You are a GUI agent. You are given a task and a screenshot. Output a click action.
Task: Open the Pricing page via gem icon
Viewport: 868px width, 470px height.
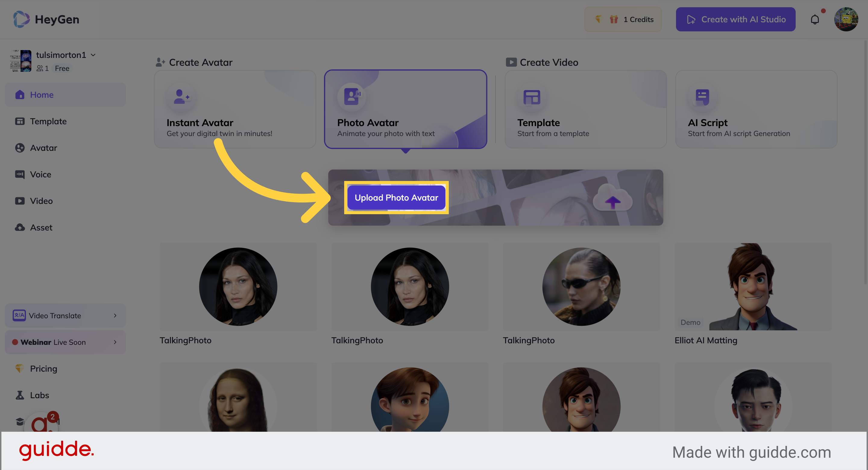tap(20, 369)
